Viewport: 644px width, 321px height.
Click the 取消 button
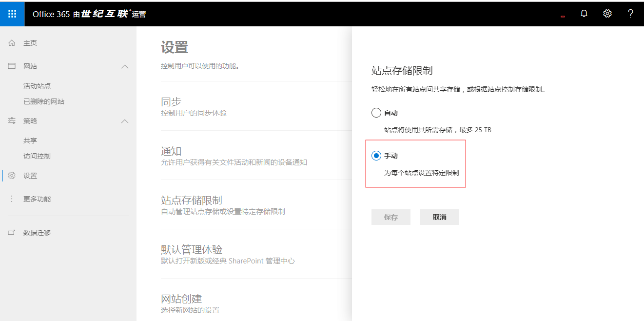point(439,217)
